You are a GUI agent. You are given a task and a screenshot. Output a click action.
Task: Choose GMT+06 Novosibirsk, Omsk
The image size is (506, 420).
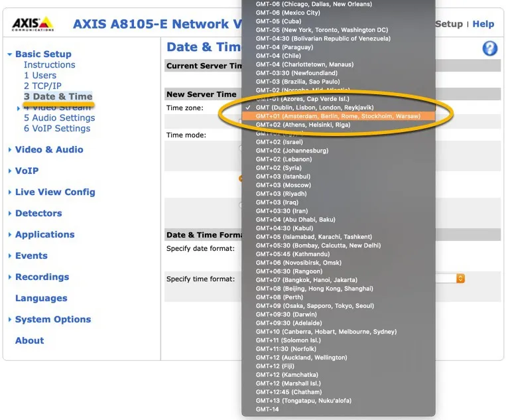click(338, 263)
